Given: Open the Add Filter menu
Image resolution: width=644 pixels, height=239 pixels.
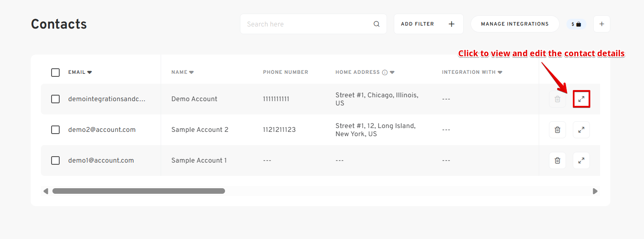Looking at the screenshot, I should (x=429, y=24).
